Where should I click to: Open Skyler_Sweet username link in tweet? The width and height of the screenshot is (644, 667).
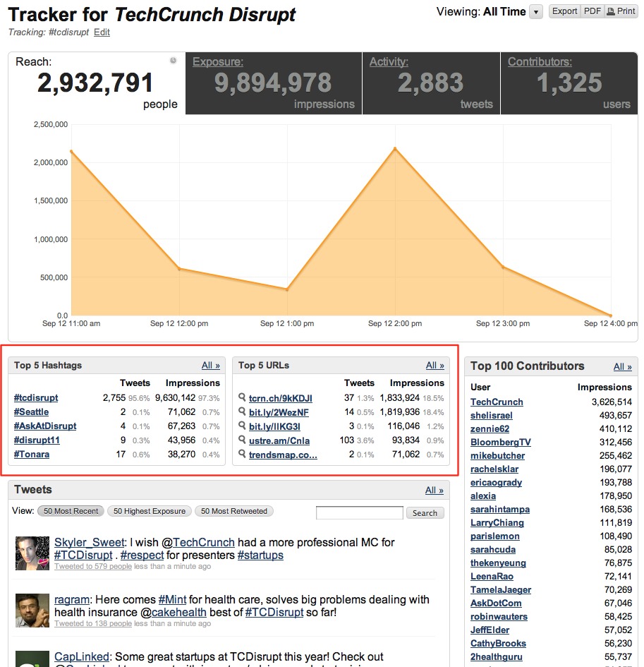pos(90,542)
